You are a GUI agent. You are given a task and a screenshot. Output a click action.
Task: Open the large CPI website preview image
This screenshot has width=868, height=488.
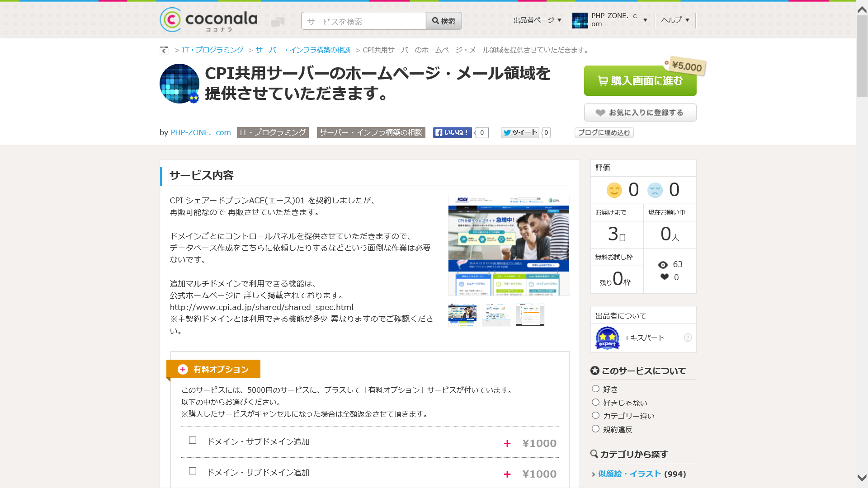pos(509,245)
